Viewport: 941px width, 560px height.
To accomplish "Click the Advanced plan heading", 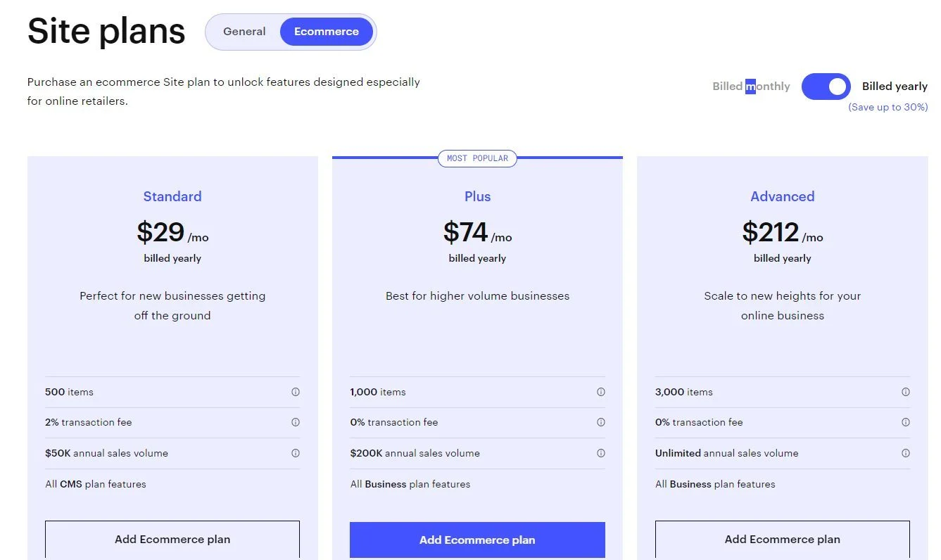I will (782, 196).
